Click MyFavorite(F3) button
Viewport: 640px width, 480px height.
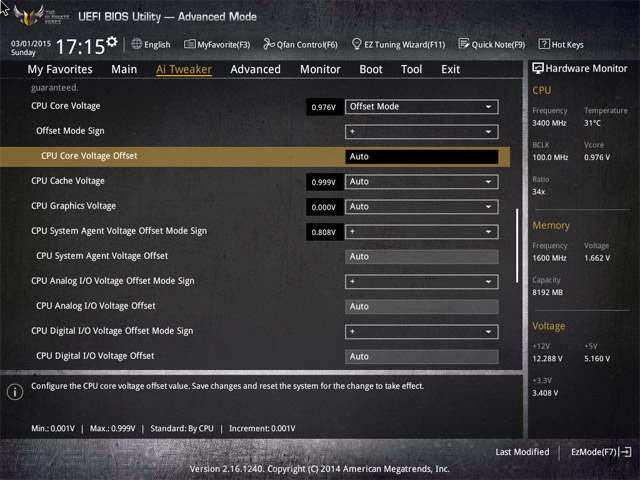(217, 44)
